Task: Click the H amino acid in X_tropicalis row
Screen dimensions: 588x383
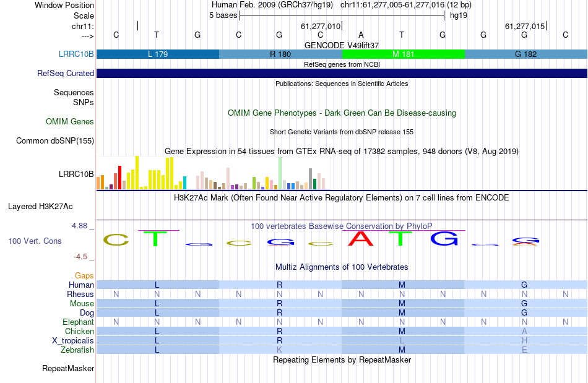Action: [524, 341]
